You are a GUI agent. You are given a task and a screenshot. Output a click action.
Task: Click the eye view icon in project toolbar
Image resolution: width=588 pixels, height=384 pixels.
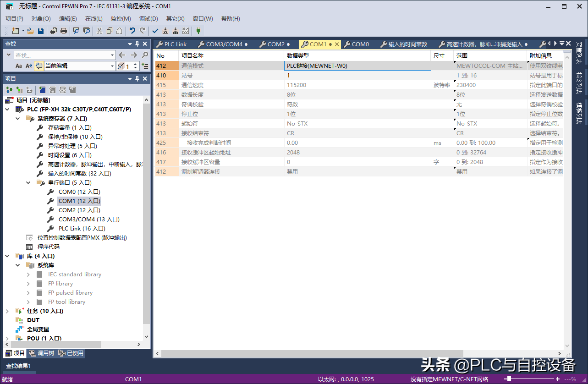[62, 90]
